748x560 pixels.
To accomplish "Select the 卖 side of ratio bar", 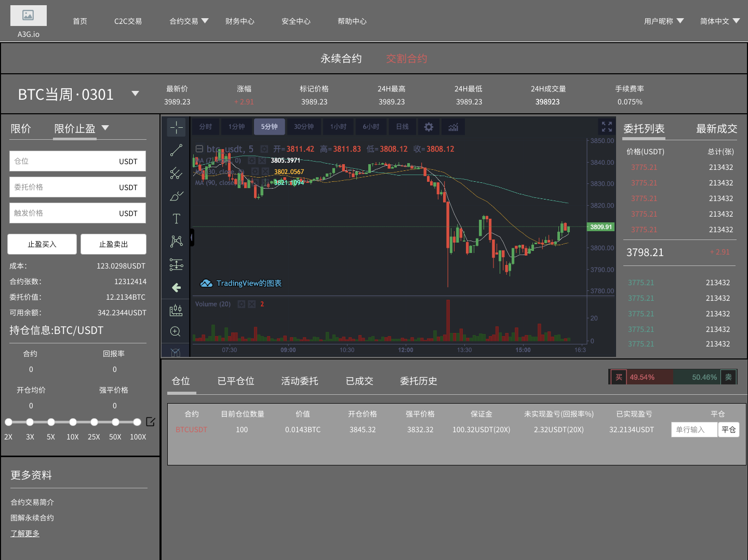I will click(728, 377).
